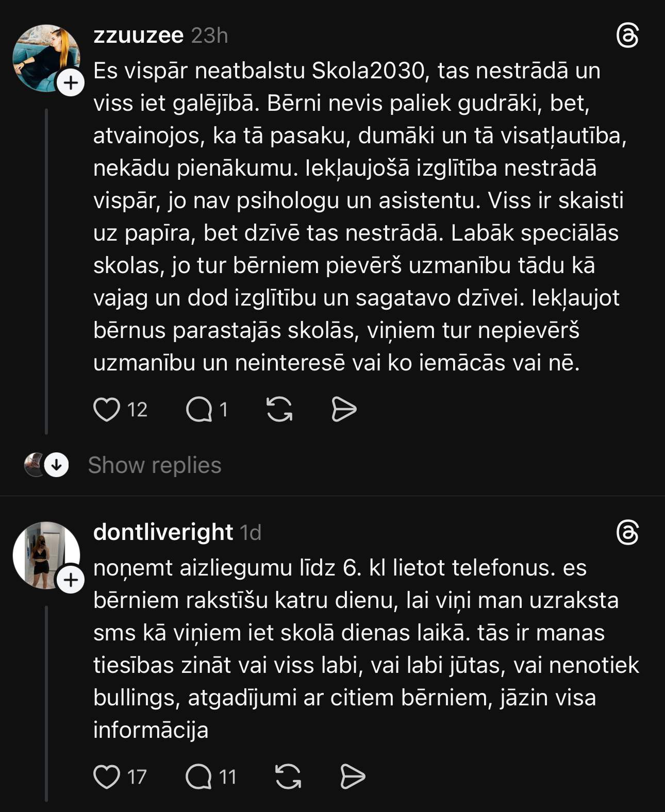Viewport: 665px width, 812px height.
Task: Open Threads logo on dontliveright's post
Action: [x=627, y=533]
